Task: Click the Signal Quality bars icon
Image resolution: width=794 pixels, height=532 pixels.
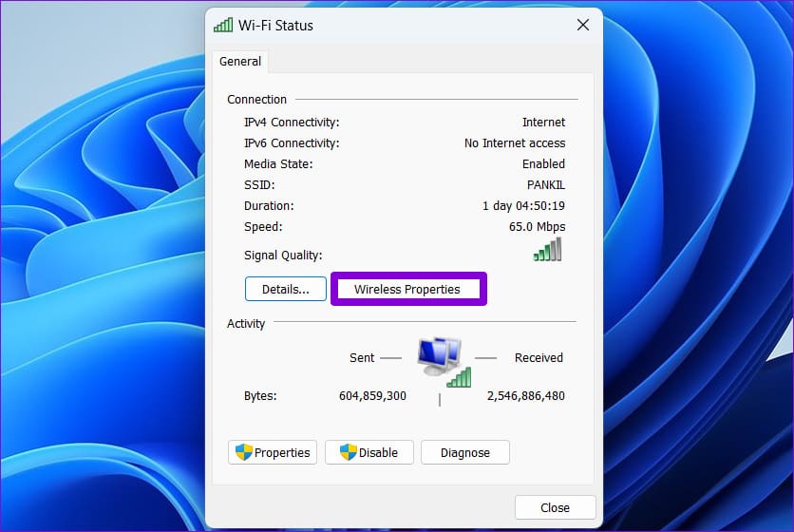Action: tap(547, 250)
